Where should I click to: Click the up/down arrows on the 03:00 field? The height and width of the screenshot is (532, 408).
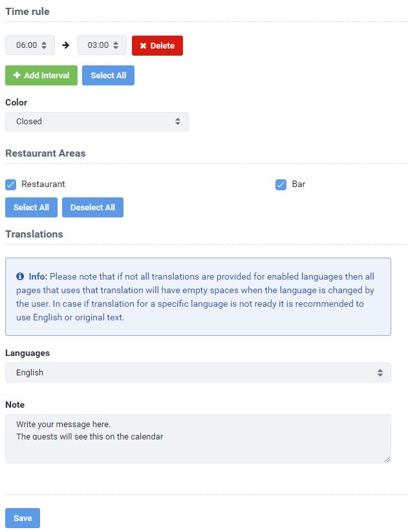116,45
